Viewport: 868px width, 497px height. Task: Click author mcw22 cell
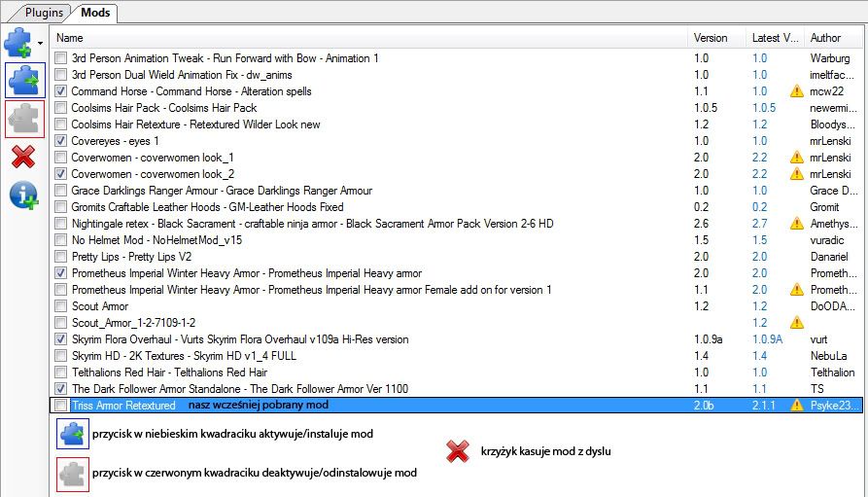click(x=827, y=91)
